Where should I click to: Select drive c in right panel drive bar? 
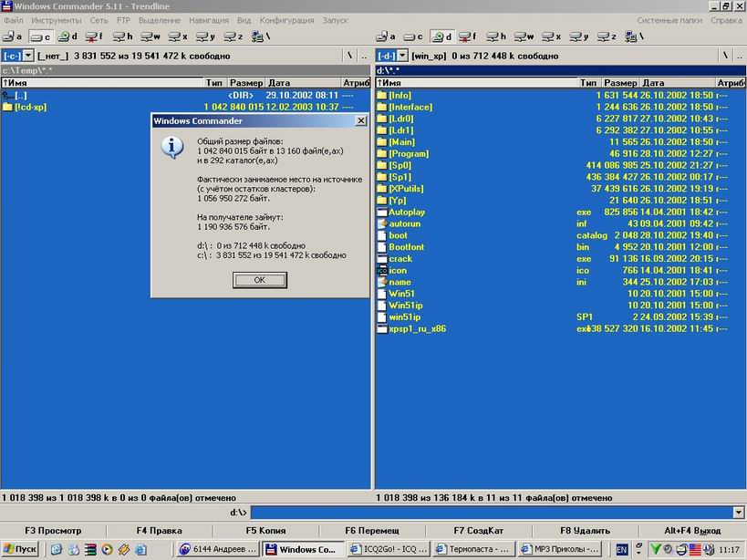[414, 36]
